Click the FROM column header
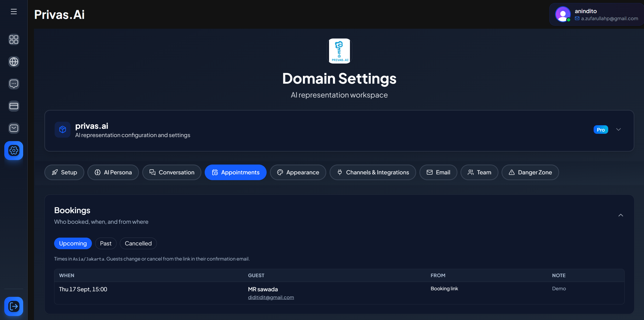Viewport: 644px width, 320px height. click(438, 275)
